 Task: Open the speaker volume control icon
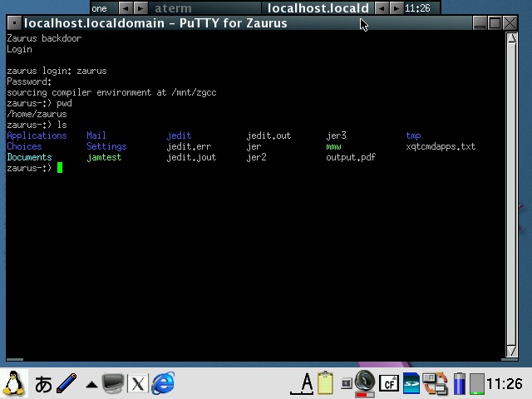[x=366, y=383]
